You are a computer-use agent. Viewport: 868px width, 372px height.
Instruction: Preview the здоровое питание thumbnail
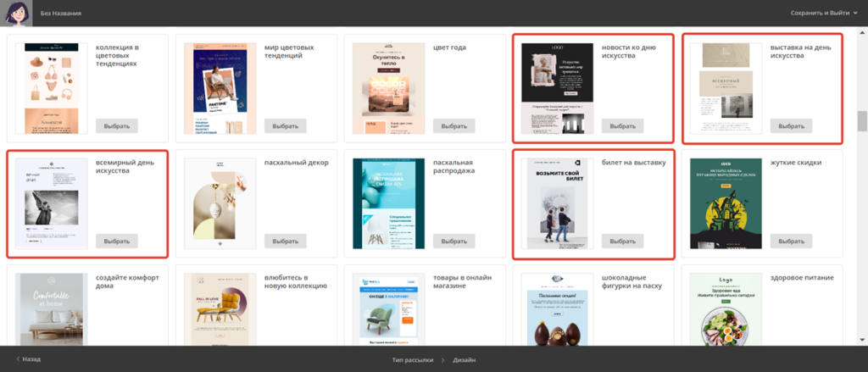(x=726, y=309)
